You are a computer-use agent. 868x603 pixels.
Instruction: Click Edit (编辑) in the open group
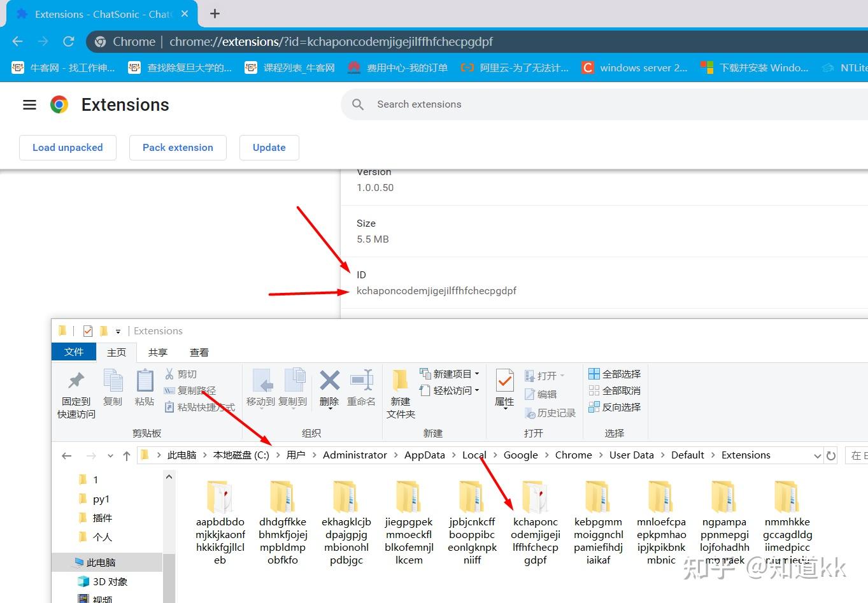pyautogui.click(x=541, y=394)
